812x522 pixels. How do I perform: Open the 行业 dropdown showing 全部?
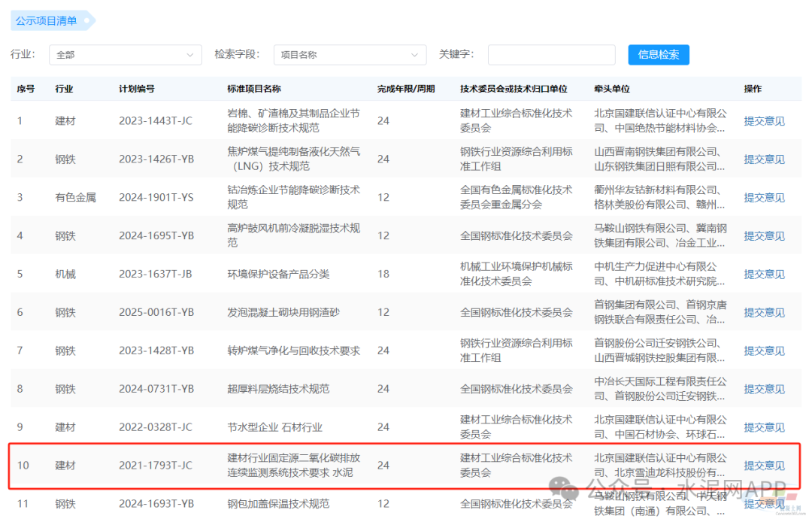pos(124,55)
